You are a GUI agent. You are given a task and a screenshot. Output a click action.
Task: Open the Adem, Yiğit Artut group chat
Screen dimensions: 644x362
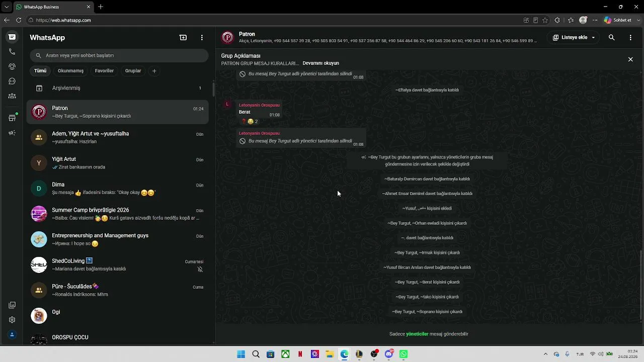[118, 137]
